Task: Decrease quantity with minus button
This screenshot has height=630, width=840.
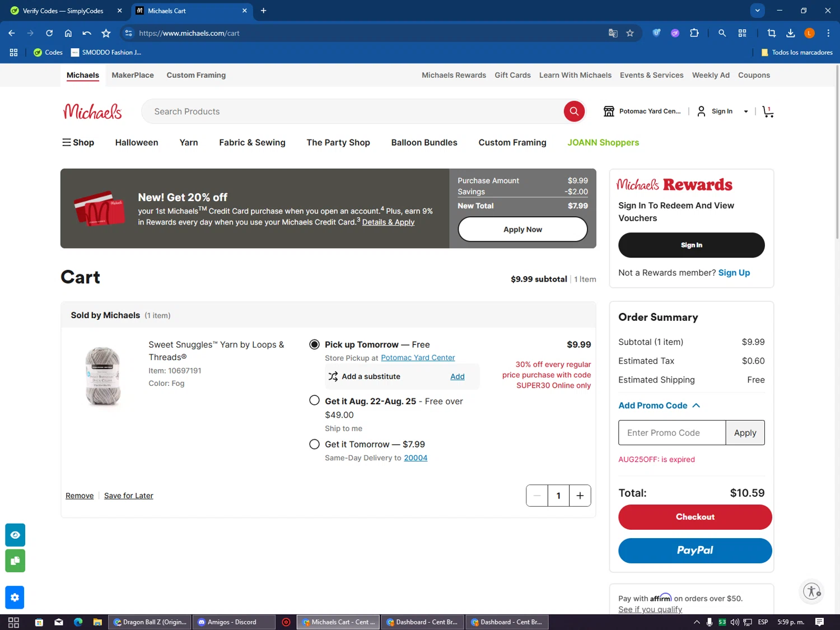Action: (x=537, y=496)
